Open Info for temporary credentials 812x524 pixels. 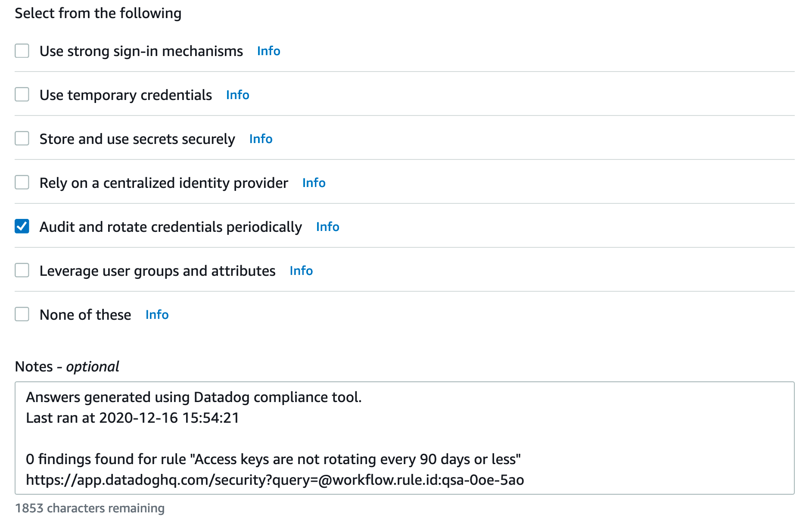tap(237, 95)
